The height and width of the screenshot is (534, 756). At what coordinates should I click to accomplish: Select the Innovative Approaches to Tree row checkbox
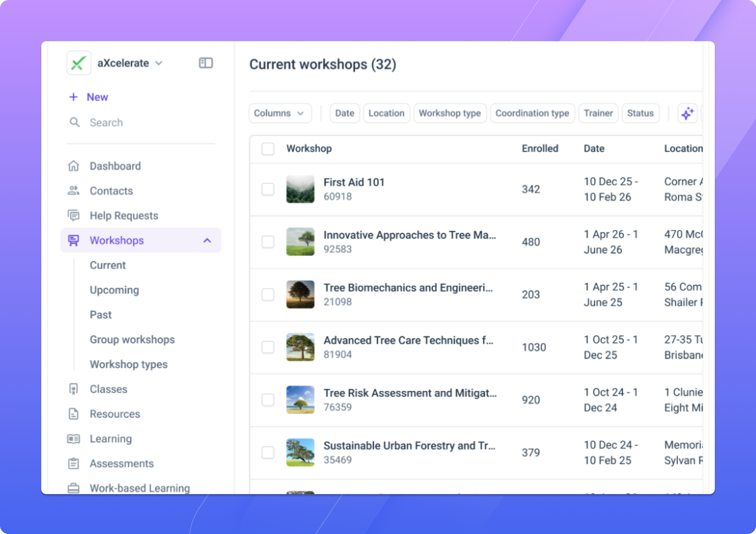tap(268, 242)
